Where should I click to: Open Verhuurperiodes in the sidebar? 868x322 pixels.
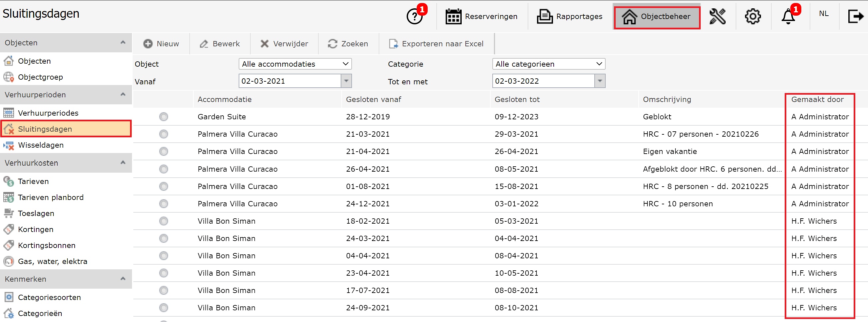[x=48, y=113]
